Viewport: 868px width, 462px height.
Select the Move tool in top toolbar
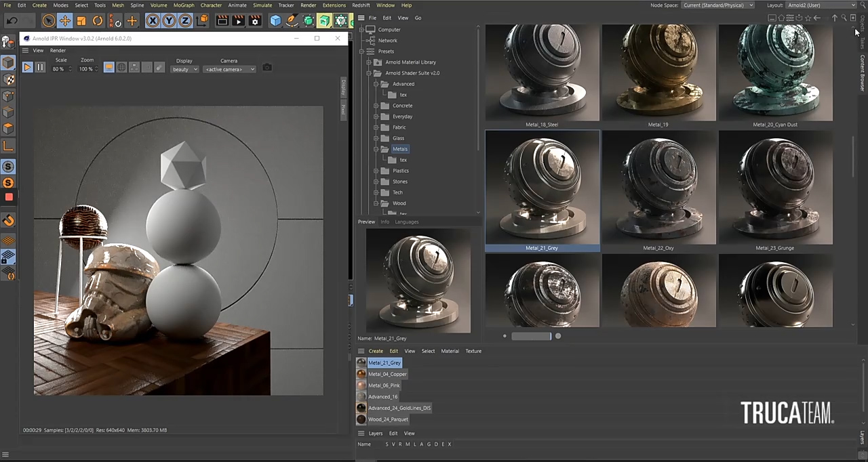[65, 21]
